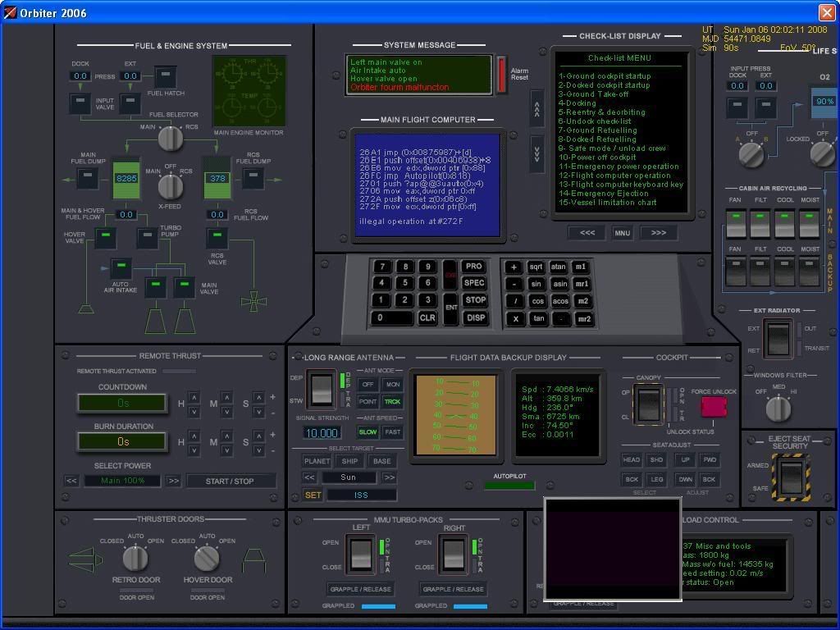This screenshot has width=840, height=630.
Task: Toggle the Turbo Pump switch
Action: point(148,239)
